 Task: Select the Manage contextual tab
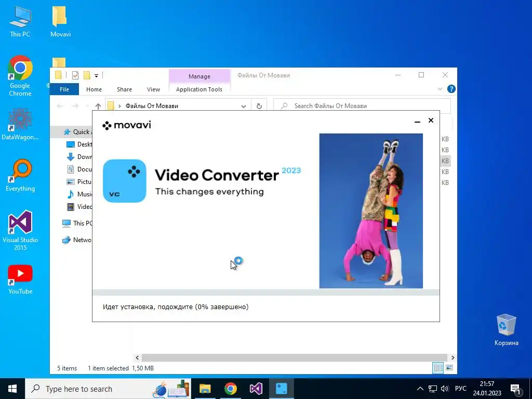click(199, 76)
